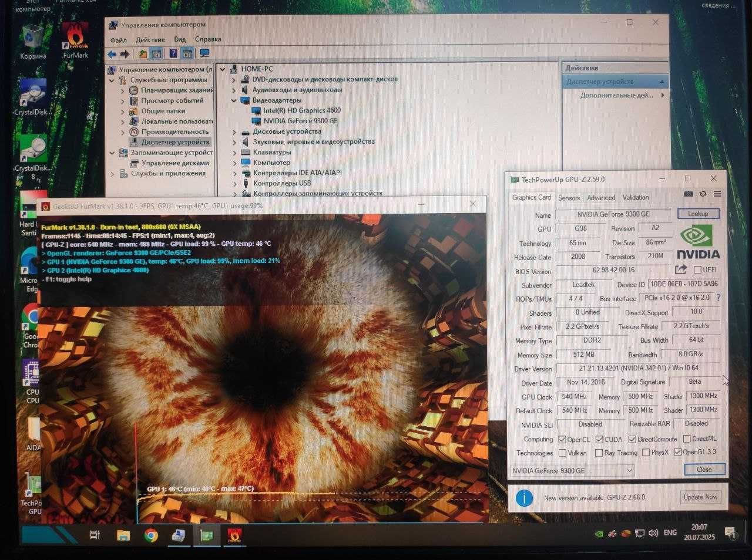Screen dimensions: 752x560
Task: Collapse the Служебные программы tree node
Action: 112,80
